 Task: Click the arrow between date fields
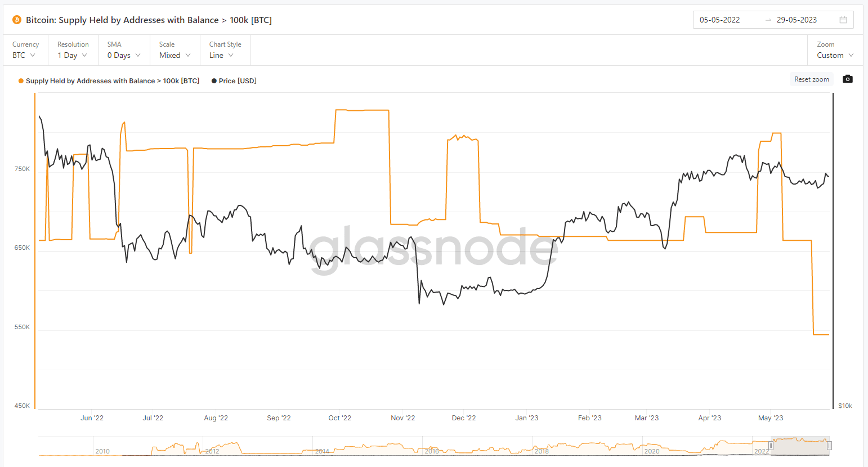click(x=768, y=20)
